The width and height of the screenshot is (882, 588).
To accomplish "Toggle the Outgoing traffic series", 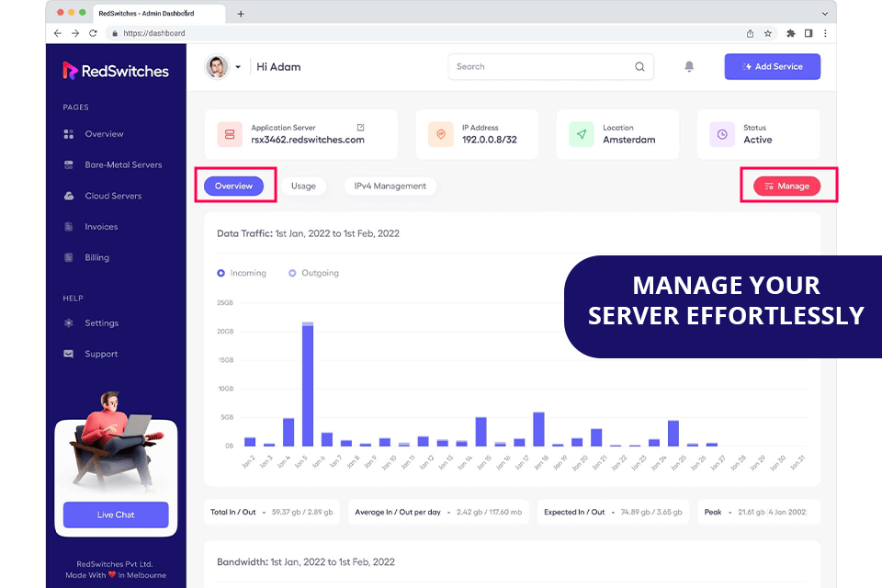I will (x=314, y=273).
